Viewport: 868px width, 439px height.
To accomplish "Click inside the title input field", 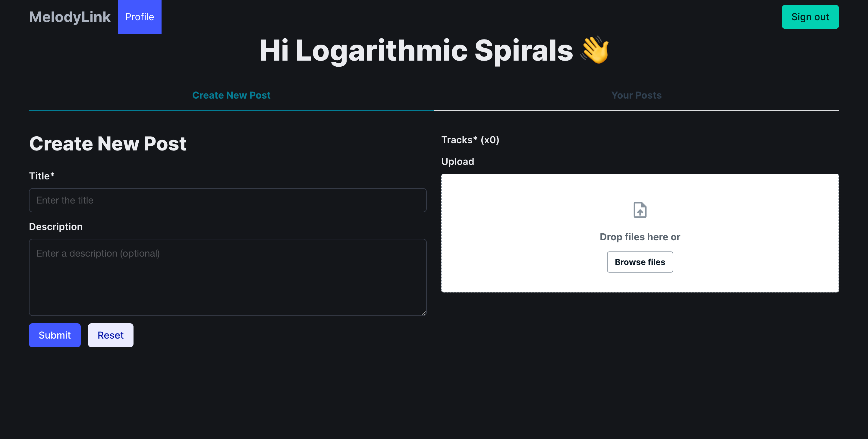I will click(228, 200).
